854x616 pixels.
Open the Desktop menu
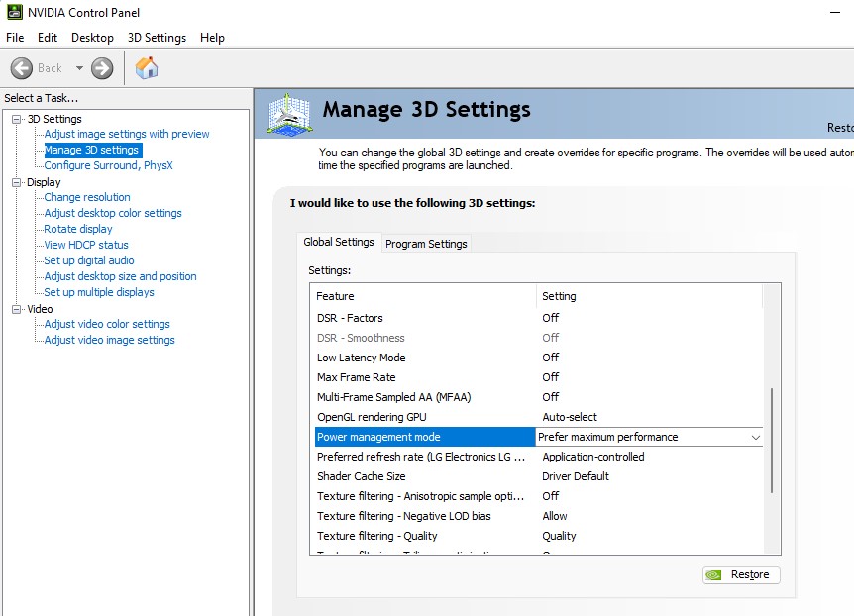coord(92,38)
